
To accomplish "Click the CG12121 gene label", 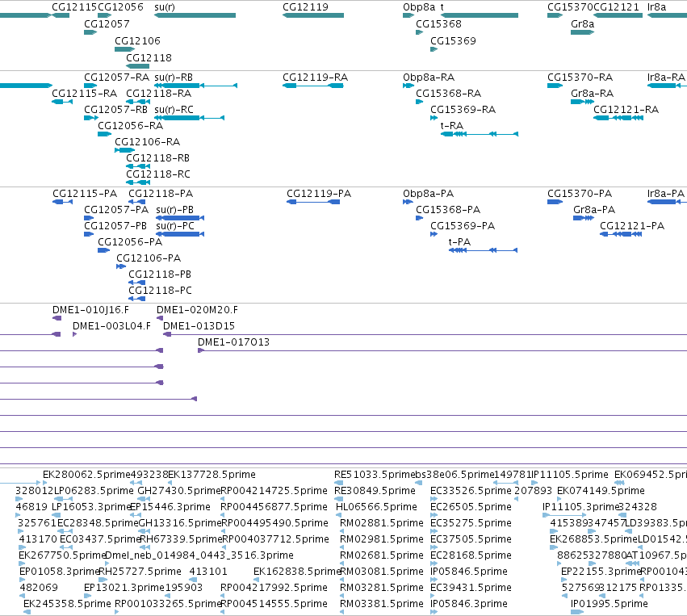I will tap(616, 7).
